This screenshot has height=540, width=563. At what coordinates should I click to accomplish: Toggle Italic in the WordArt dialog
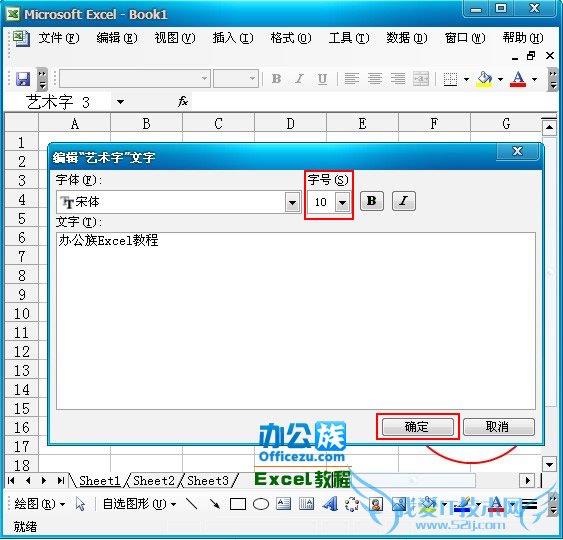click(x=404, y=201)
